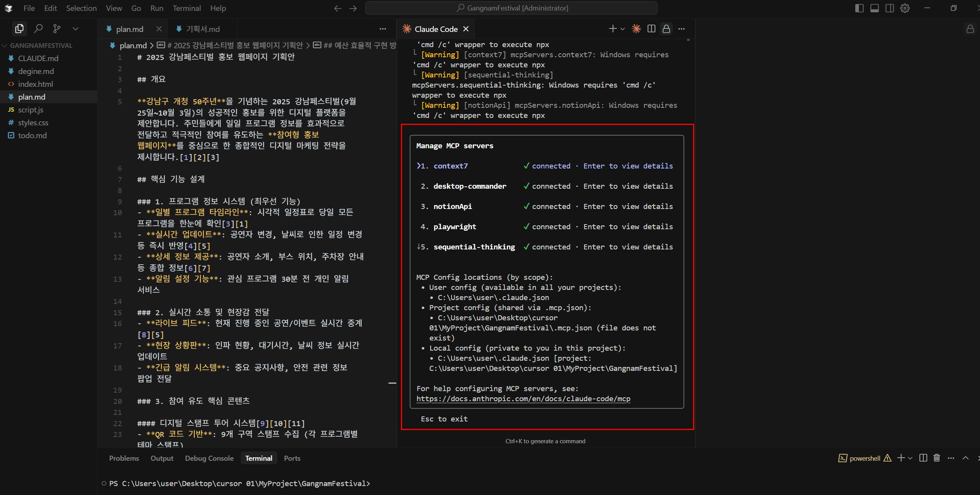
Task: Select context7 MCP server entry
Action: (x=544, y=166)
